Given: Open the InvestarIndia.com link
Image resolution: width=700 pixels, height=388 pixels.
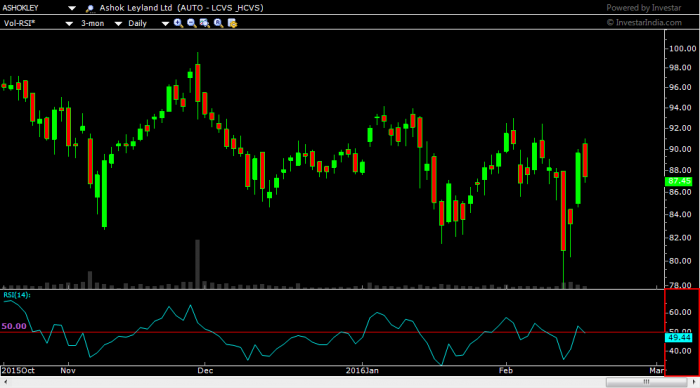Looking at the screenshot, I should pyautogui.click(x=644, y=23).
